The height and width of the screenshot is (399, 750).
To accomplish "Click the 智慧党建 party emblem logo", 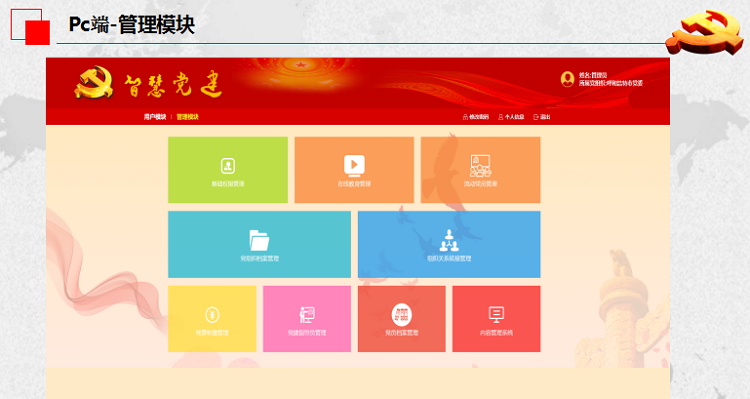I will click(x=94, y=83).
